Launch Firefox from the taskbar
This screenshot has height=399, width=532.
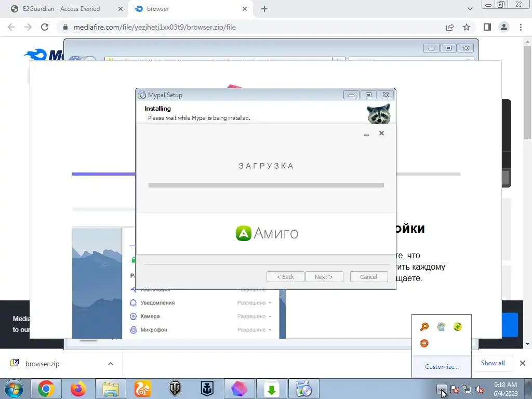pos(78,389)
